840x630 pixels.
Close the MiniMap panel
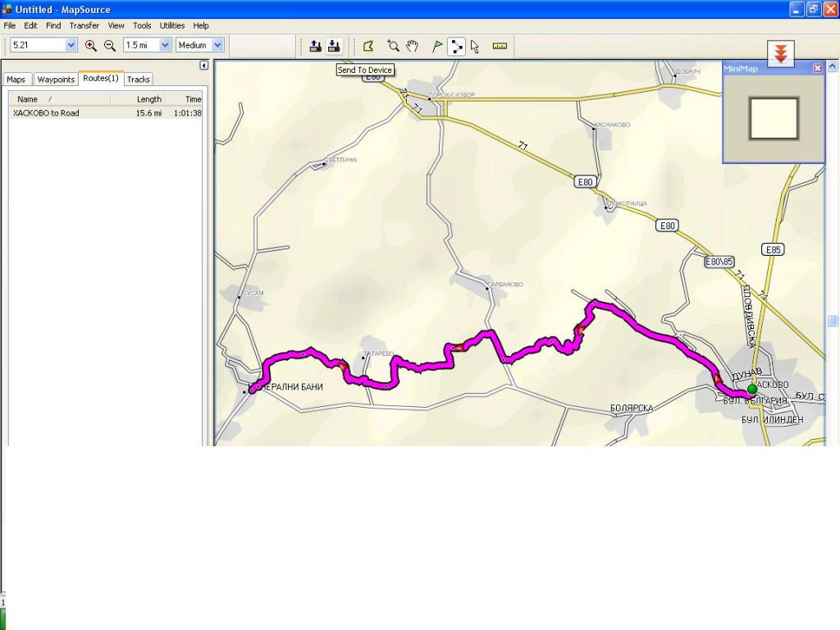(x=818, y=68)
